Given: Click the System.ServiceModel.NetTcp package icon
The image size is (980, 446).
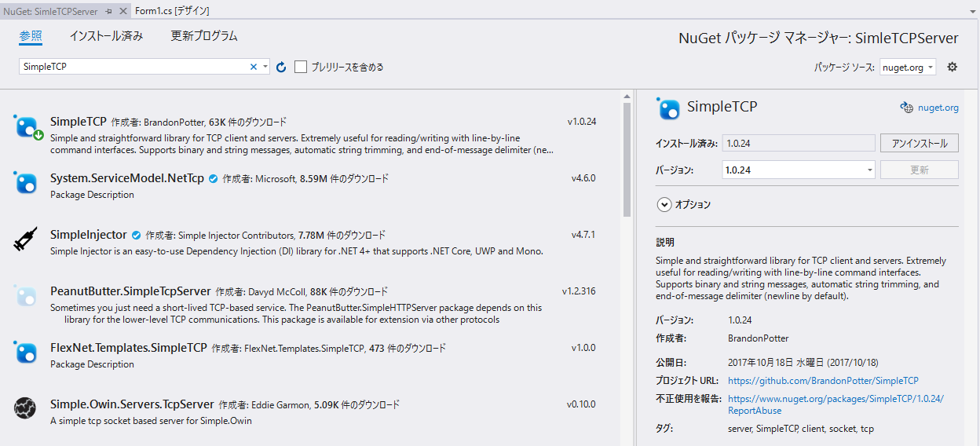Looking at the screenshot, I should click(26, 183).
